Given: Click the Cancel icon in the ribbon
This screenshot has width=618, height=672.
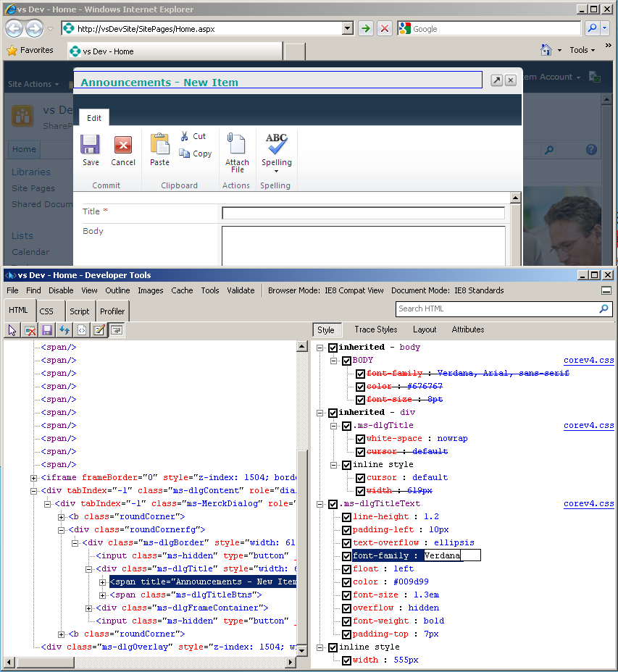Looking at the screenshot, I should coord(123,145).
